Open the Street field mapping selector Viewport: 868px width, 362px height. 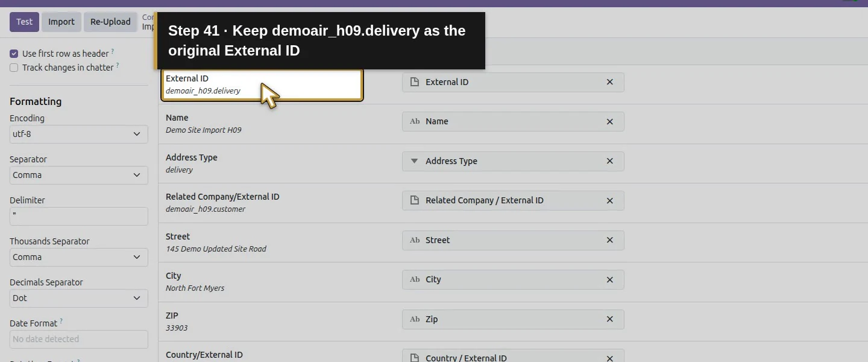click(x=513, y=240)
